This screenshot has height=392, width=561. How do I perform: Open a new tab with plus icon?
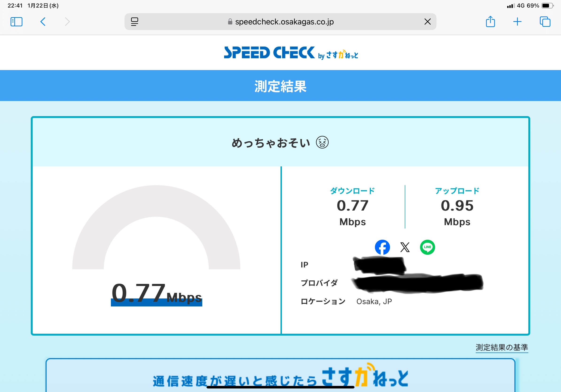coord(517,22)
